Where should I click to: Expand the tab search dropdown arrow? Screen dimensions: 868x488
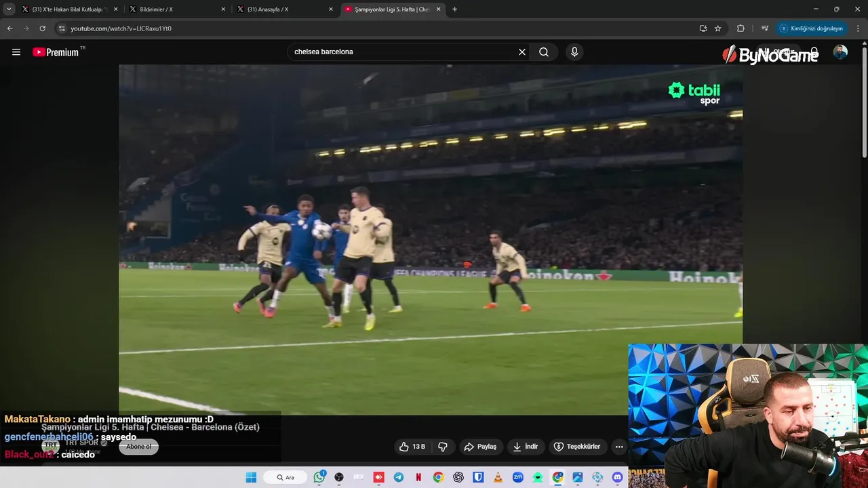(x=9, y=9)
